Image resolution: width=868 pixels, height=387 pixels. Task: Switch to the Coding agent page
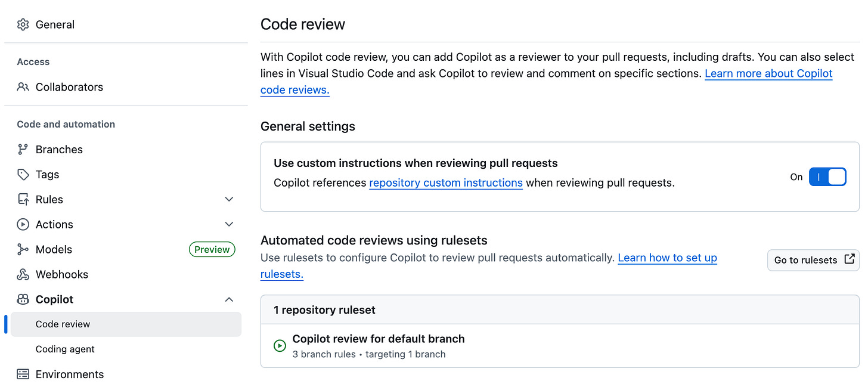(64, 349)
